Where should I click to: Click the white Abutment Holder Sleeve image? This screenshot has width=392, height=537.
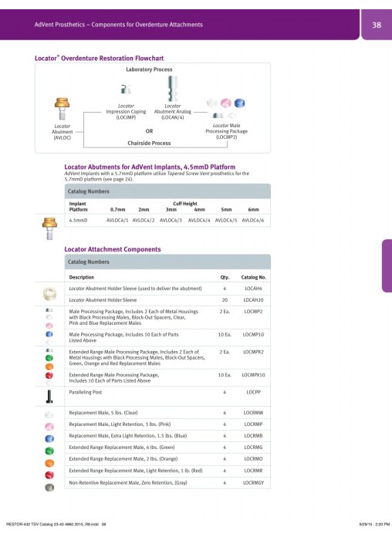[49, 294]
